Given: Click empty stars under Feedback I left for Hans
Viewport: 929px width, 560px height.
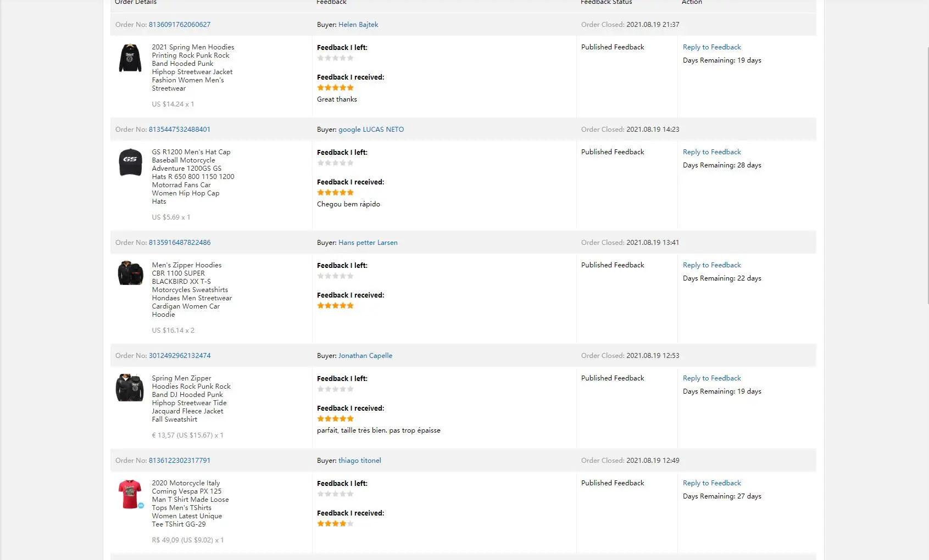Looking at the screenshot, I should tap(335, 276).
